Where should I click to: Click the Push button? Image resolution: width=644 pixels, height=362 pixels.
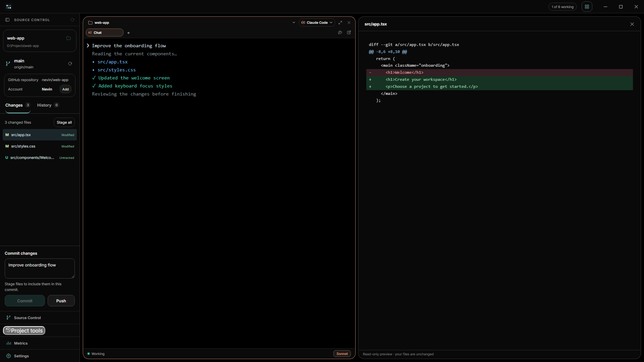(x=61, y=301)
